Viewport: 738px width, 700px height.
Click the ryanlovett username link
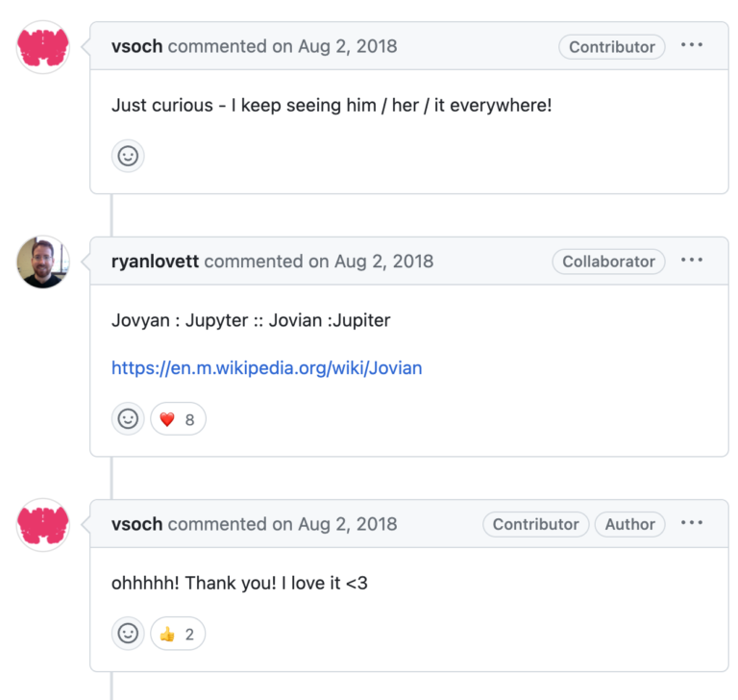point(156,262)
